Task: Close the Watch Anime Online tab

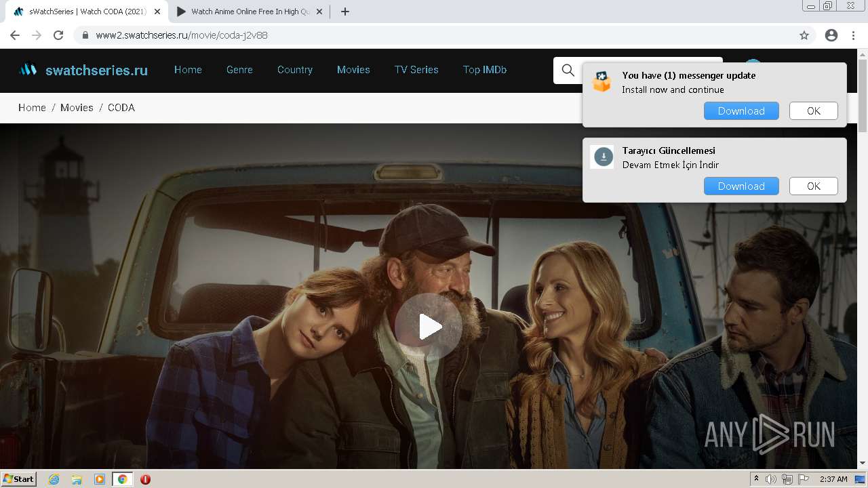Action: click(319, 12)
